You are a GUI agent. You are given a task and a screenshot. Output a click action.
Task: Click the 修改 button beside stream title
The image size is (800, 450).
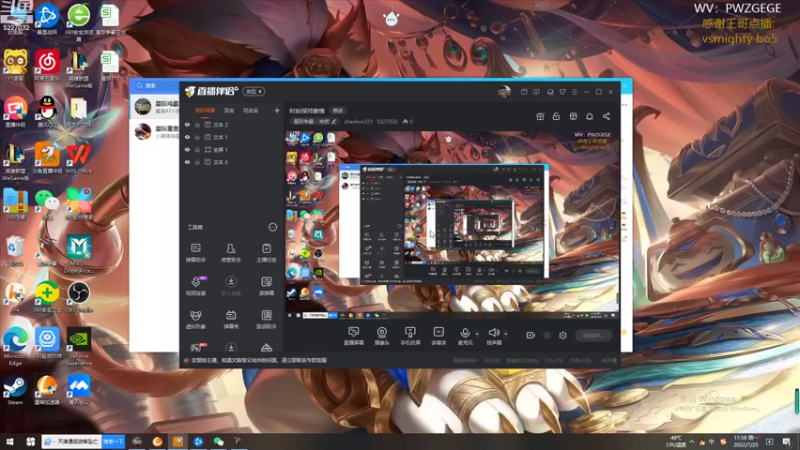pos(338,111)
